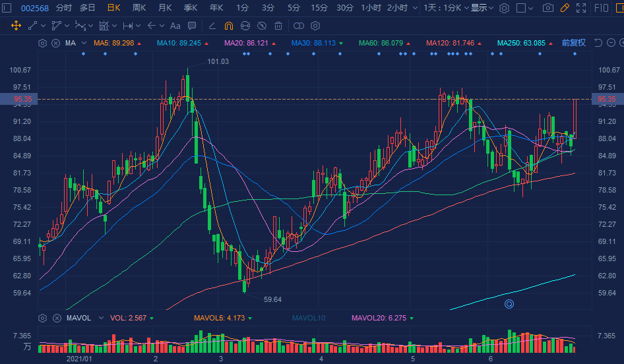This screenshot has width=624, height=364.
Task: Click the orange pencil drawing tool icon
Action: tap(564, 8)
